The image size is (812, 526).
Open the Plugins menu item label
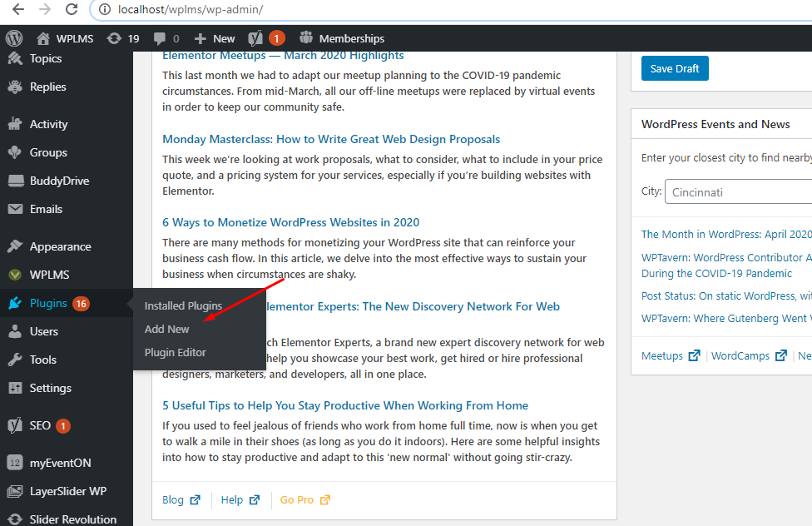(48, 303)
